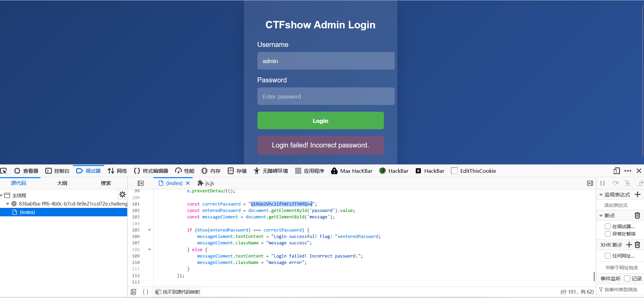Open the Accessibility (无障碍环境) tab
Screen dimensions: 644x298
click(x=271, y=171)
